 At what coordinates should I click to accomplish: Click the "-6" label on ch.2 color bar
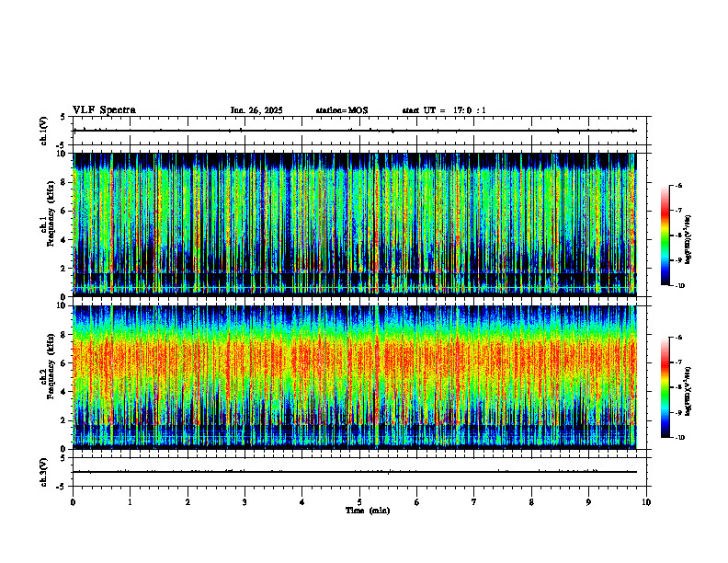pyautogui.click(x=678, y=338)
